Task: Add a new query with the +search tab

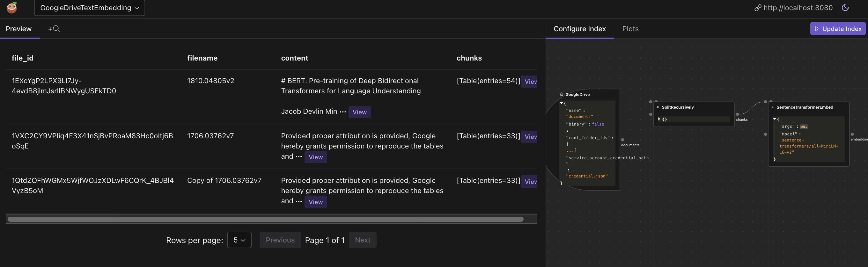Action: click(x=54, y=29)
